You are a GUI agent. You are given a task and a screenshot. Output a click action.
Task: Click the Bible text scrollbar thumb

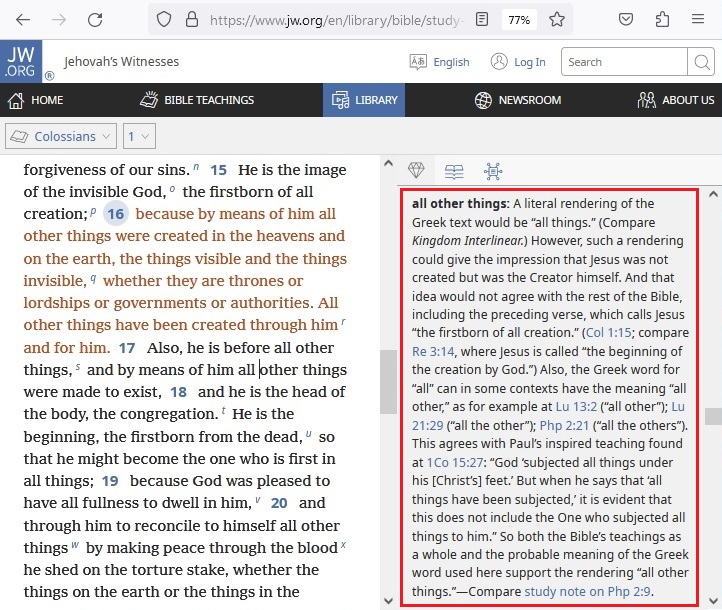point(388,382)
